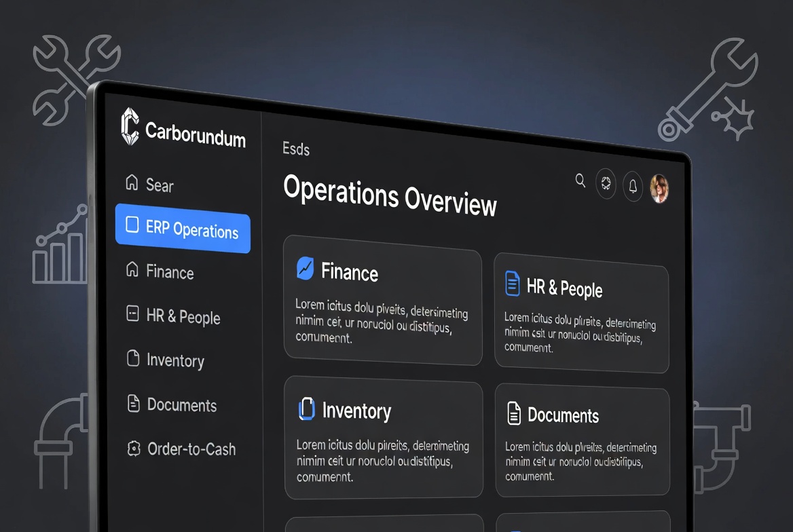Open the Inventory card title
The image size is (793, 532).
356,411
